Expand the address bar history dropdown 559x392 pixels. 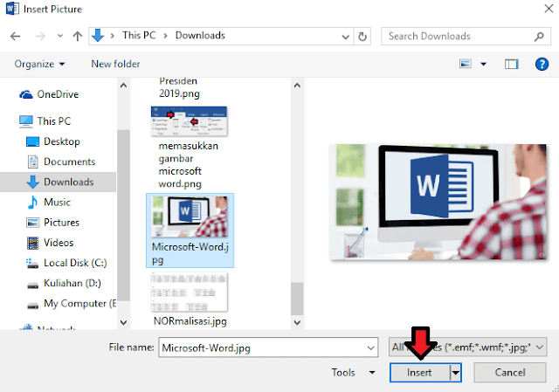[x=345, y=37]
